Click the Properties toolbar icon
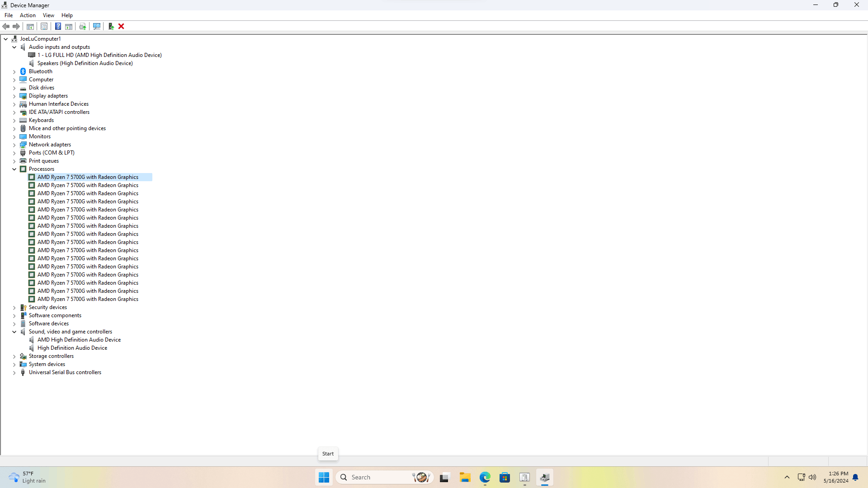Screen dimensions: 868x488 [44, 27]
